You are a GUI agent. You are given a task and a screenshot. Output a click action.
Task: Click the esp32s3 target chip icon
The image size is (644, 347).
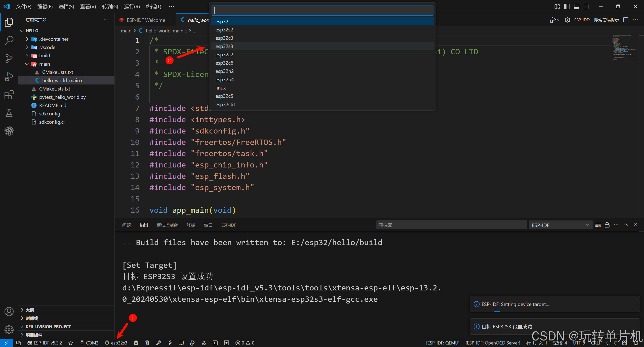107,343
